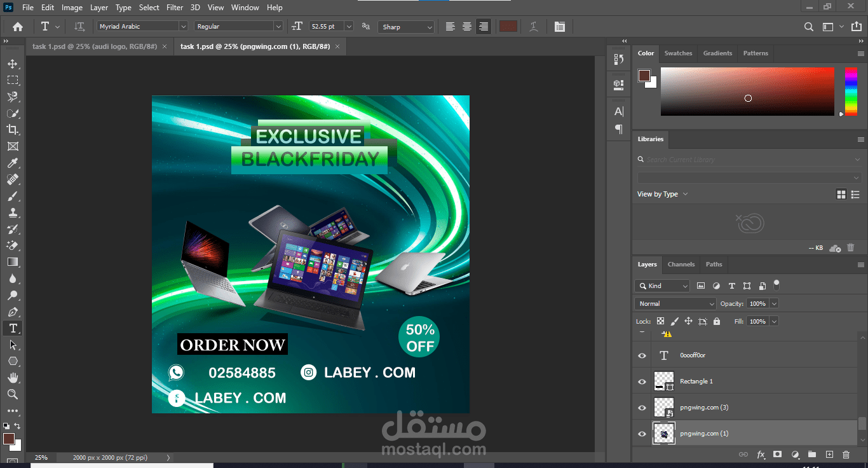Toggle lock image pixels
This screenshot has height=468, width=868.
coord(674,322)
